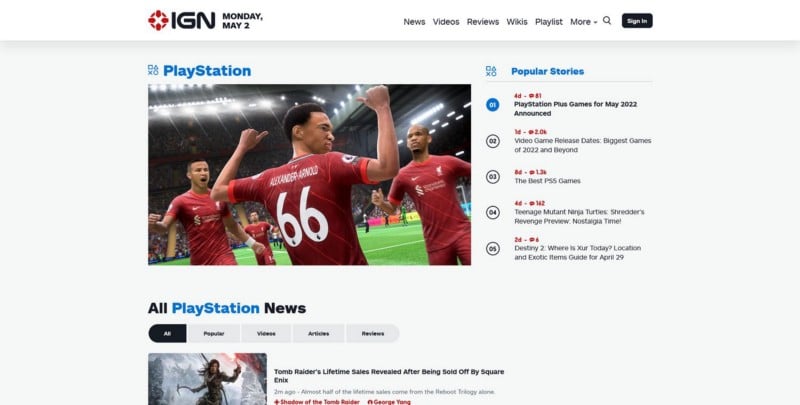Click '8d' comment count 1.3k text
This screenshot has height=405, width=800.
point(530,172)
